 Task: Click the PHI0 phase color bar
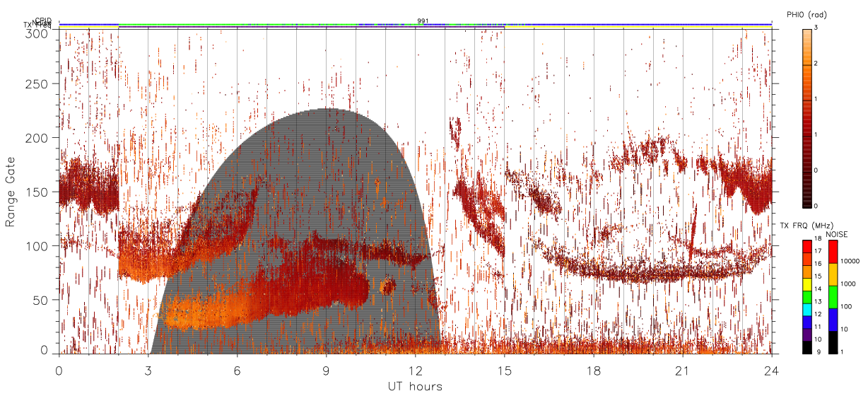(807, 119)
